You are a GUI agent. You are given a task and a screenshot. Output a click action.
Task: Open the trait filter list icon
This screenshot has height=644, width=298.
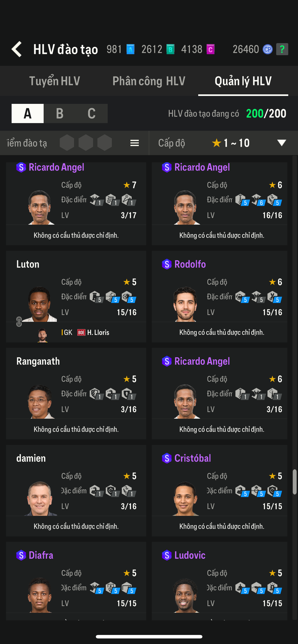pyautogui.click(x=134, y=143)
